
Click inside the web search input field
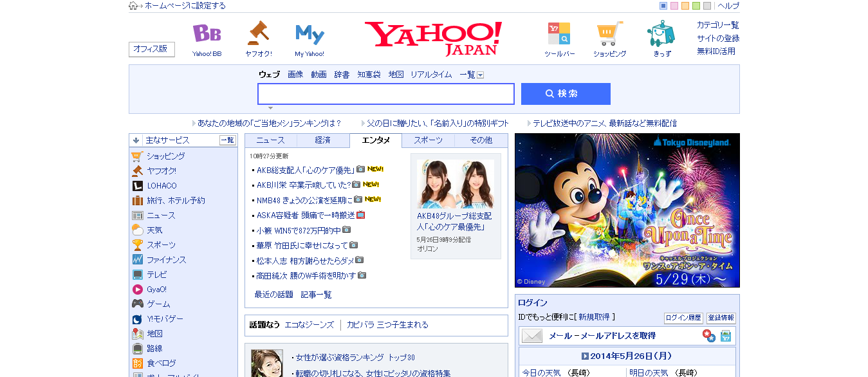click(386, 94)
